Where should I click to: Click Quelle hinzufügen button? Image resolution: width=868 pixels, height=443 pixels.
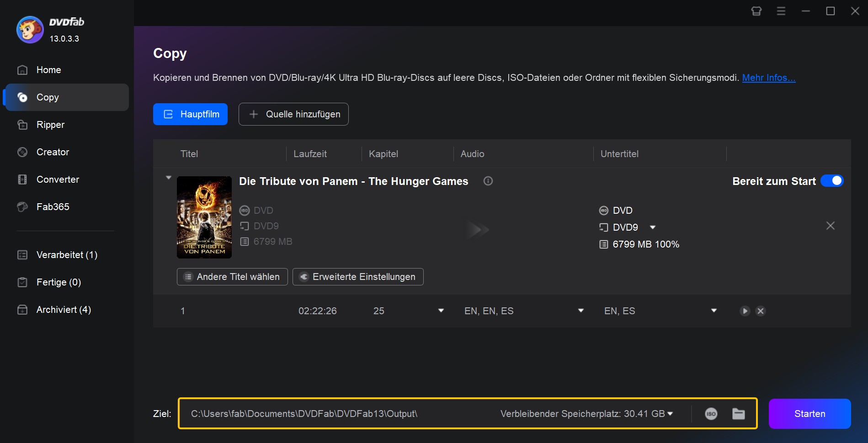coord(293,114)
